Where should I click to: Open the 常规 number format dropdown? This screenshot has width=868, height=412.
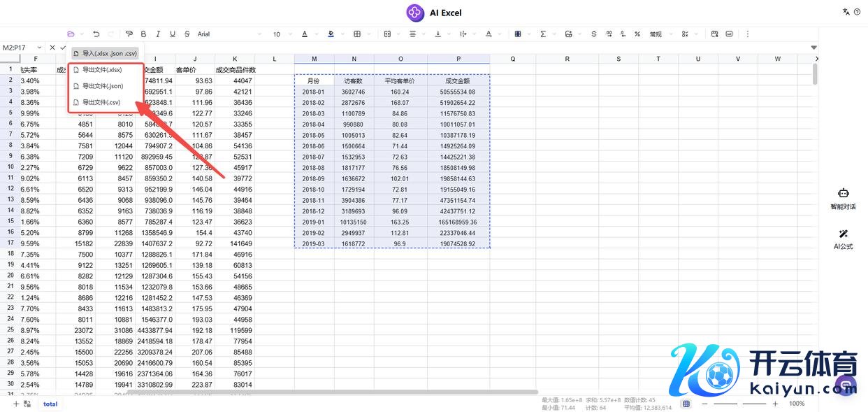[660, 34]
